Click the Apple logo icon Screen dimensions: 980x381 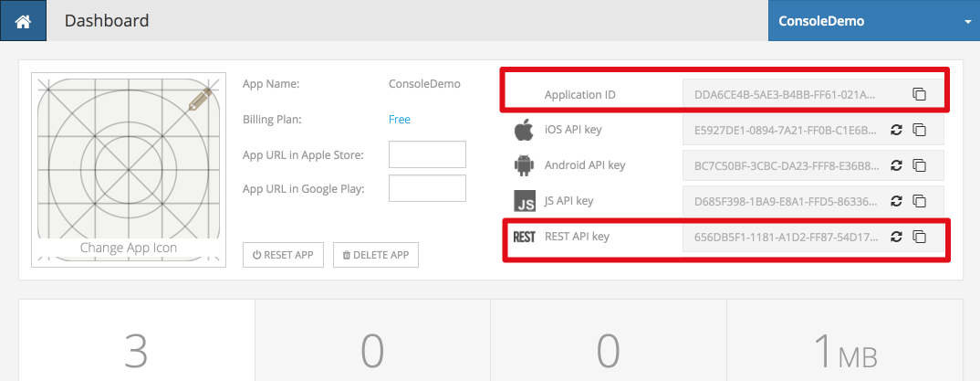coord(524,130)
